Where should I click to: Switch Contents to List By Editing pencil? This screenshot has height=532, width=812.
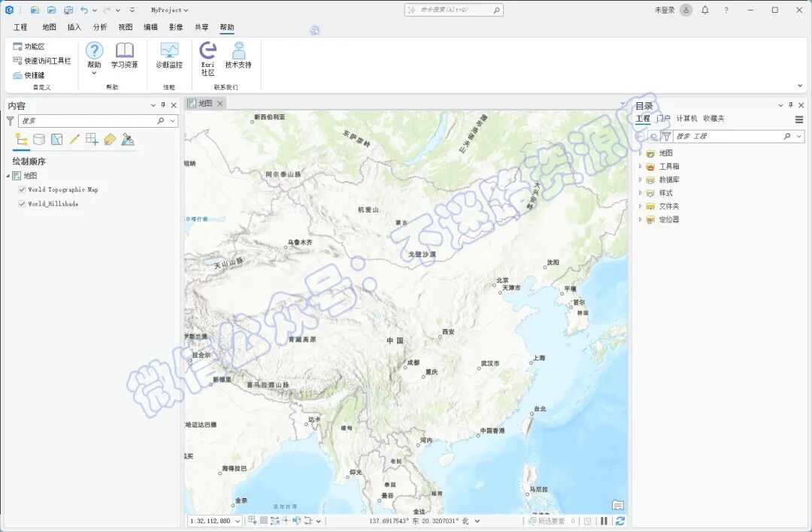74,139
